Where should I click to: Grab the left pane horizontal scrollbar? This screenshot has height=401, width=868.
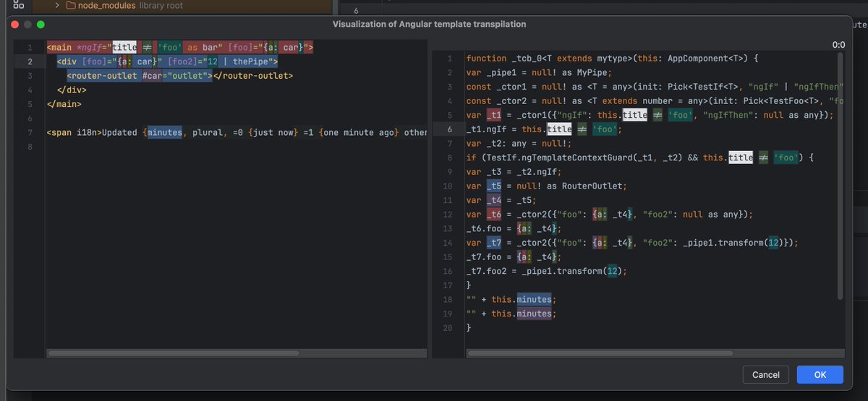coord(173,353)
